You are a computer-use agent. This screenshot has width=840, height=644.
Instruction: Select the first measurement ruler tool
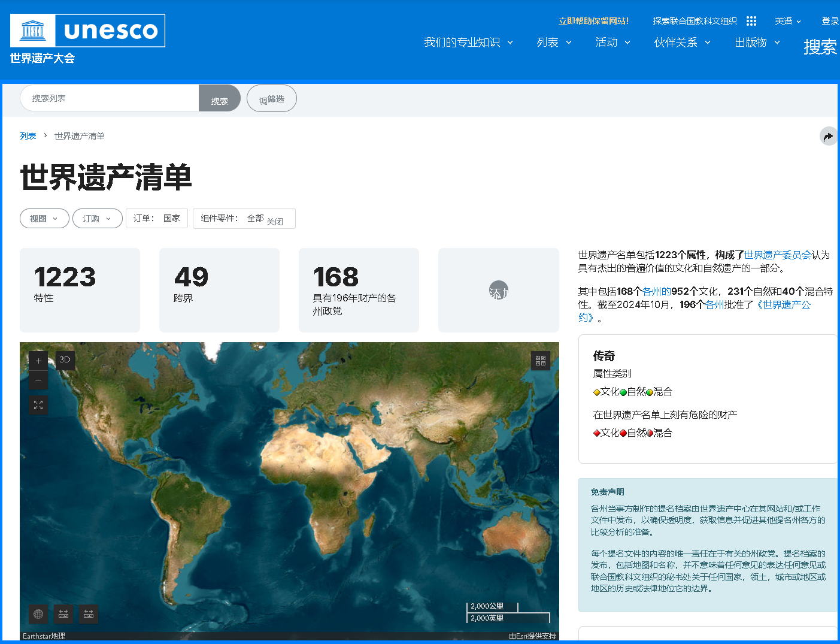point(63,614)
